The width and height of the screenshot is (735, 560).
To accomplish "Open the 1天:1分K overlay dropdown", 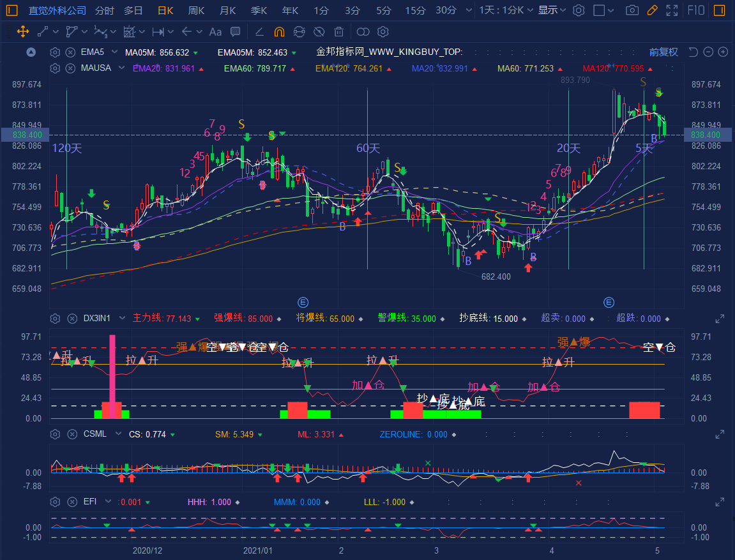I will 506,10.
